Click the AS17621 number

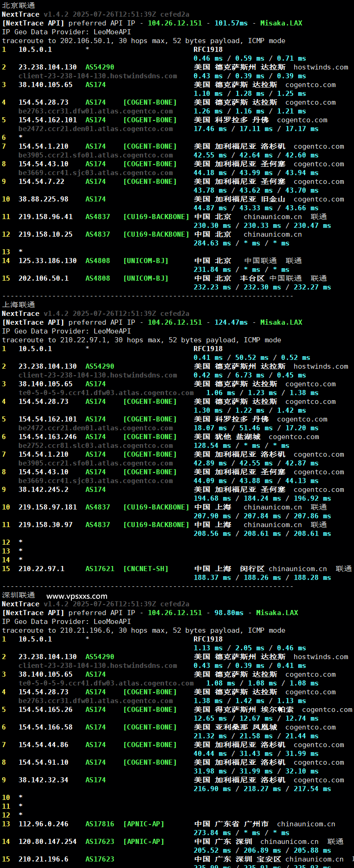pyautogui.click(x=100, y=569)
